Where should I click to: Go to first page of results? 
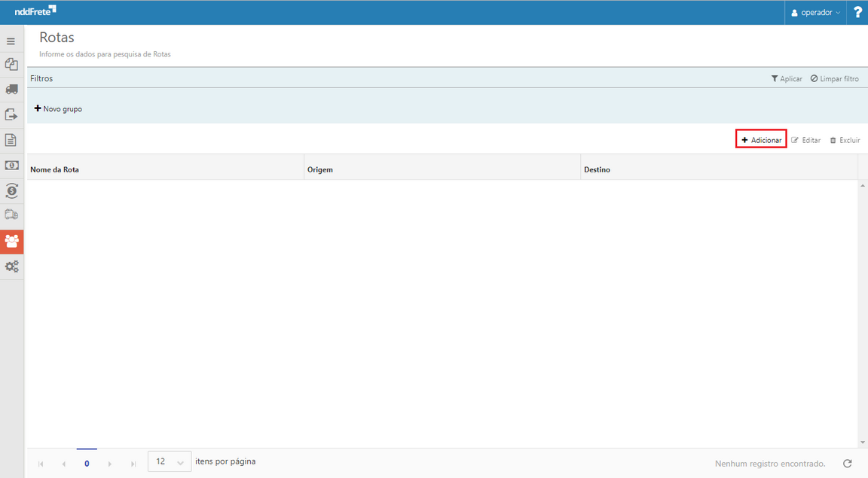click(41, 464)
